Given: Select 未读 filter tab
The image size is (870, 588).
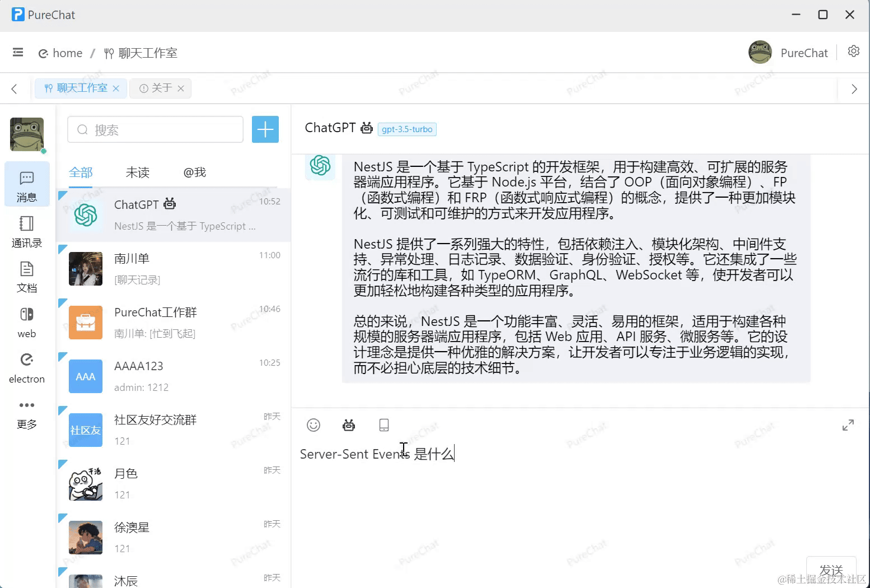Looking at the screenshot, I should click(x=138, y=172).
